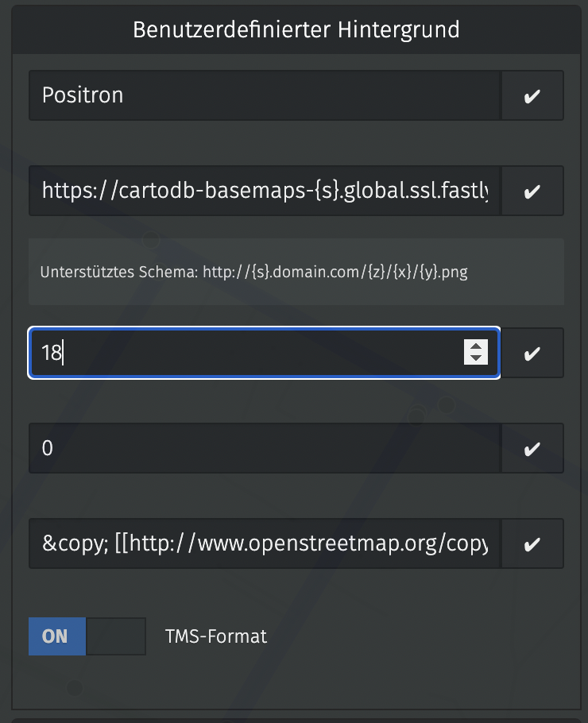Focus the tile URL field starting with https://cartodb-basemaps

pyautogui.click(x=265, y=191)
